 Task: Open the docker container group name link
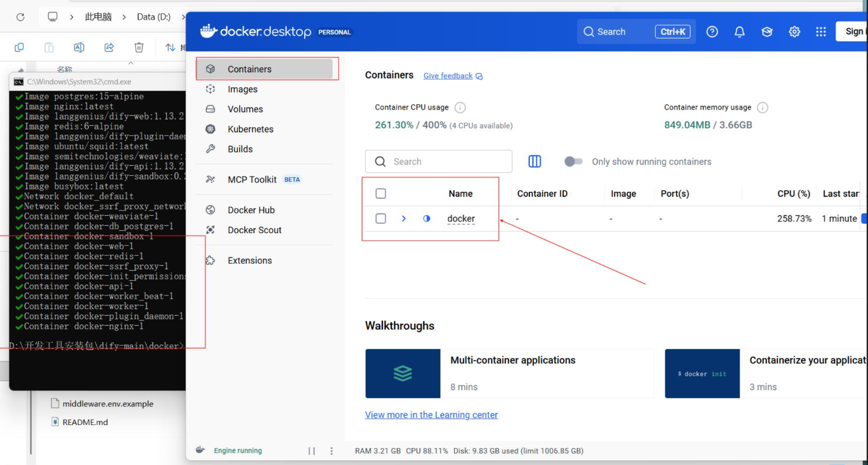[461, 218]
